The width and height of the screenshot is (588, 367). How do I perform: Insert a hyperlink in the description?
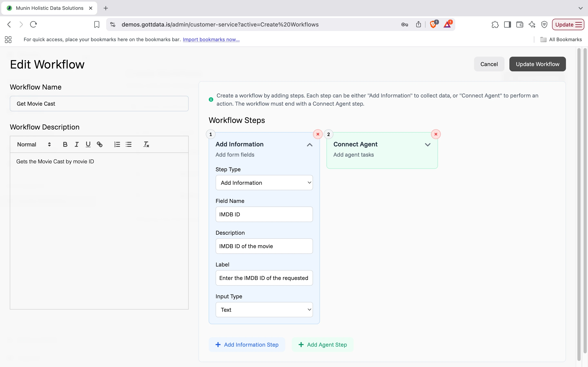tap(100, 144)
